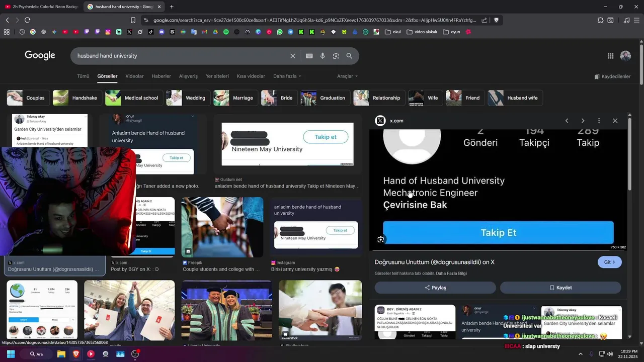This screenshot has width=644, height=362.
Task: Open the Daha Fazla Bilgi link
Action: (x=451, y=274)
